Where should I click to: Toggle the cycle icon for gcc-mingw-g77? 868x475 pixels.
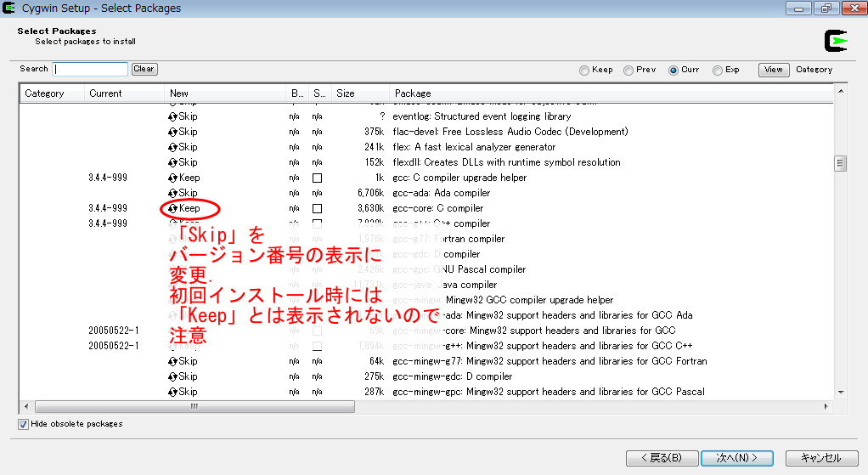pos(172,361)
